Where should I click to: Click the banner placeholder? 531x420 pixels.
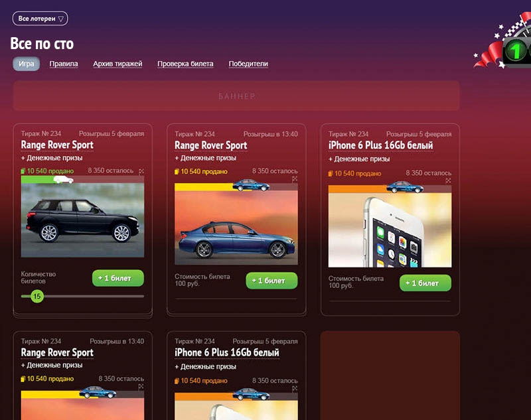click(x=236, y=96)
